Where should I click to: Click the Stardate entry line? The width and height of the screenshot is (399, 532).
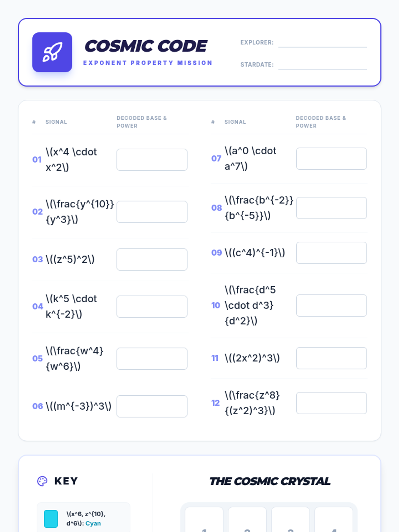(x=322, y=65)
